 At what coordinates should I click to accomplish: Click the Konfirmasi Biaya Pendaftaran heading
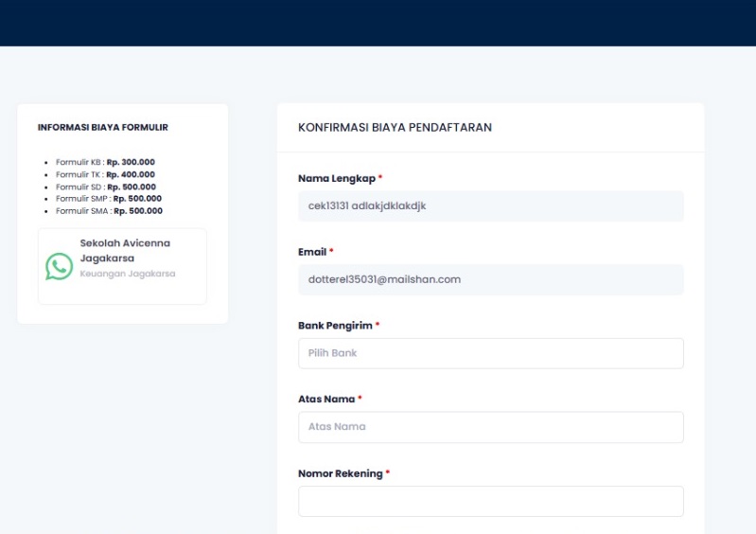395,128
